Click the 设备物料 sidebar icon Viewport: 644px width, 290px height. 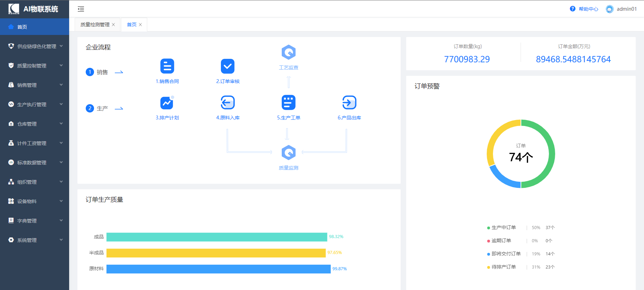tap(11, 201)
